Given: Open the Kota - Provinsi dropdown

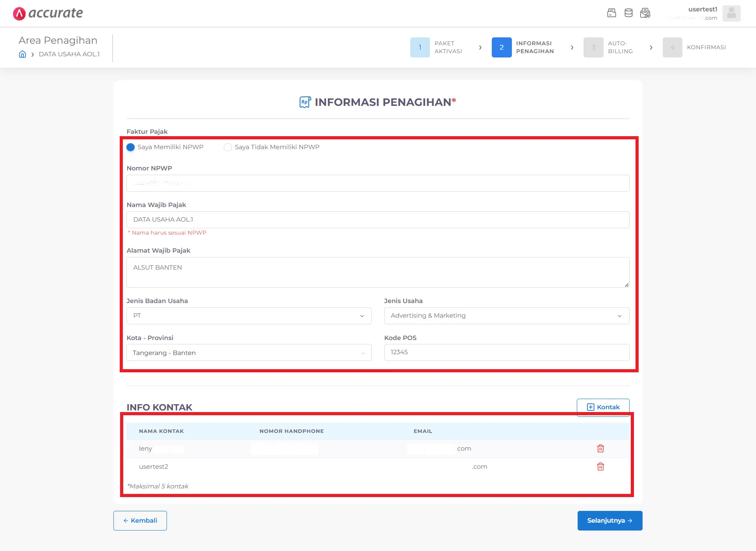Looking at the screenshot, I should (x=249, y=353).
